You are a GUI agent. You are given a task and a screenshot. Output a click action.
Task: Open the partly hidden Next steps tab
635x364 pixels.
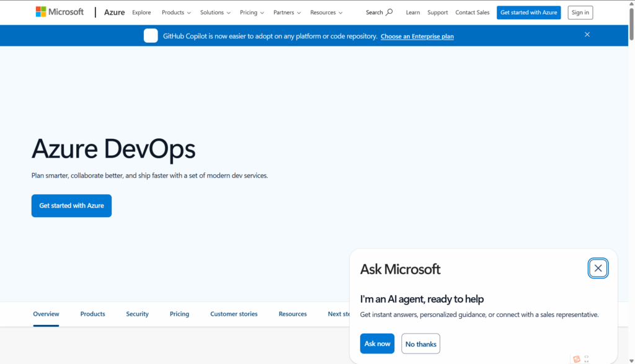tap(339, 314)
